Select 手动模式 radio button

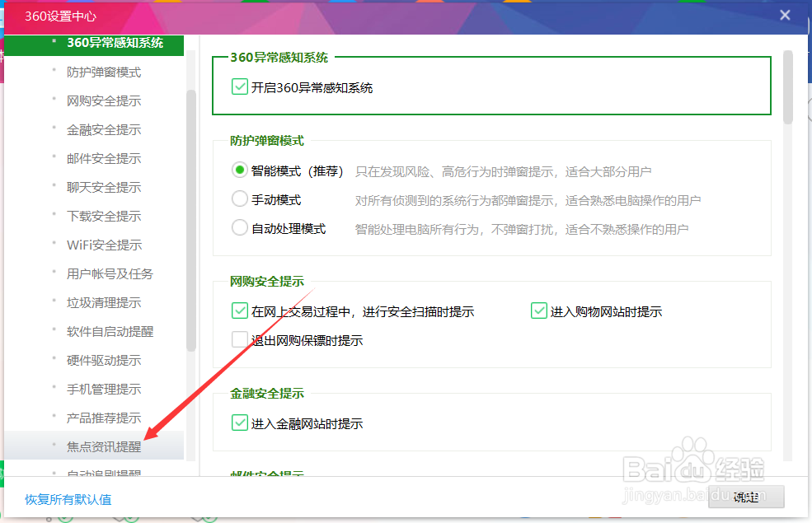point(239,198)
